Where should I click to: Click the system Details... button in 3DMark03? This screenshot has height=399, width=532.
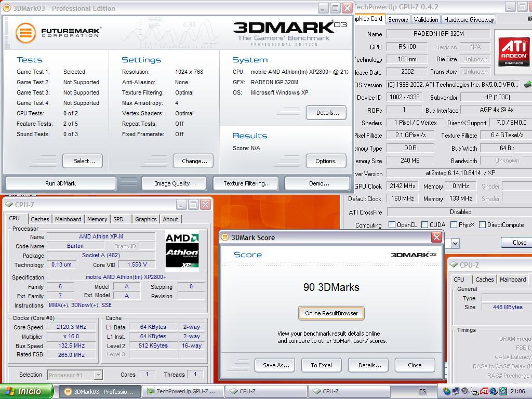pyautogui.click(x=326, y=113)
